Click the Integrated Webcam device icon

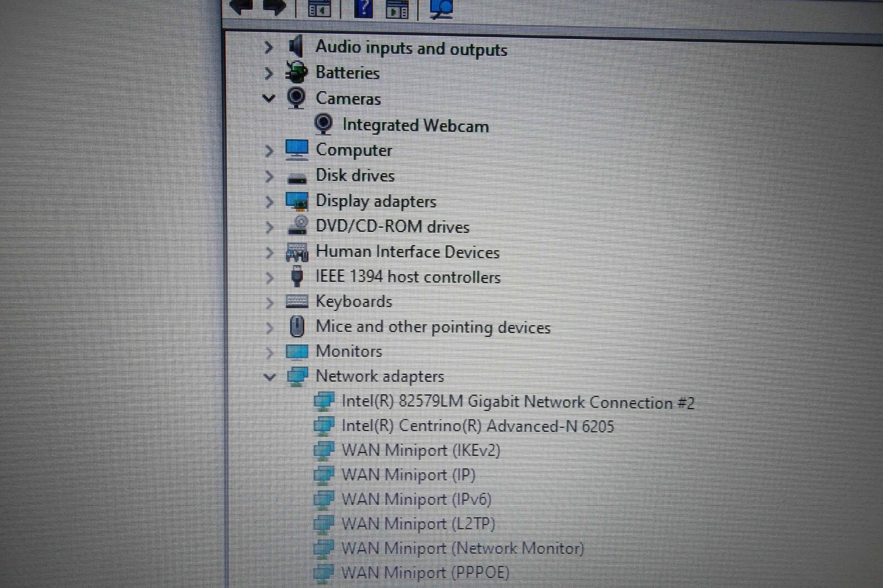point(323,124)
